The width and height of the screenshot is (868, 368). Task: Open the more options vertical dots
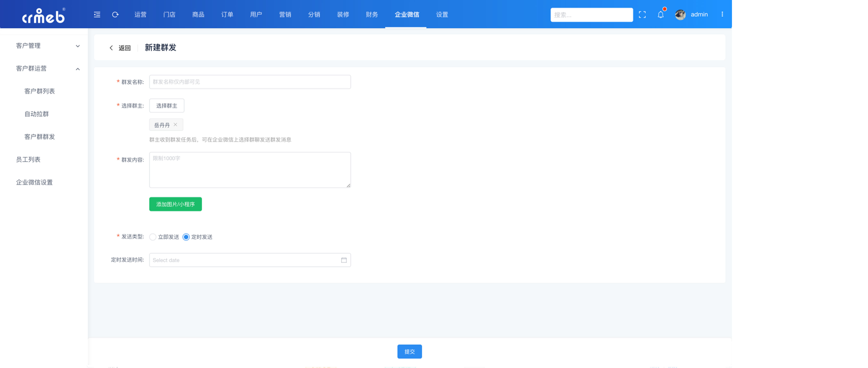pos(722,14)
